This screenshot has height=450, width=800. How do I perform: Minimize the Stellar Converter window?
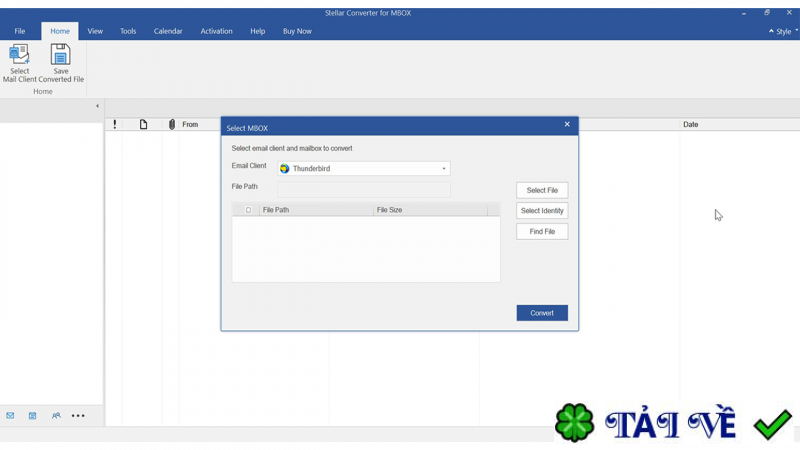(744, 13)
